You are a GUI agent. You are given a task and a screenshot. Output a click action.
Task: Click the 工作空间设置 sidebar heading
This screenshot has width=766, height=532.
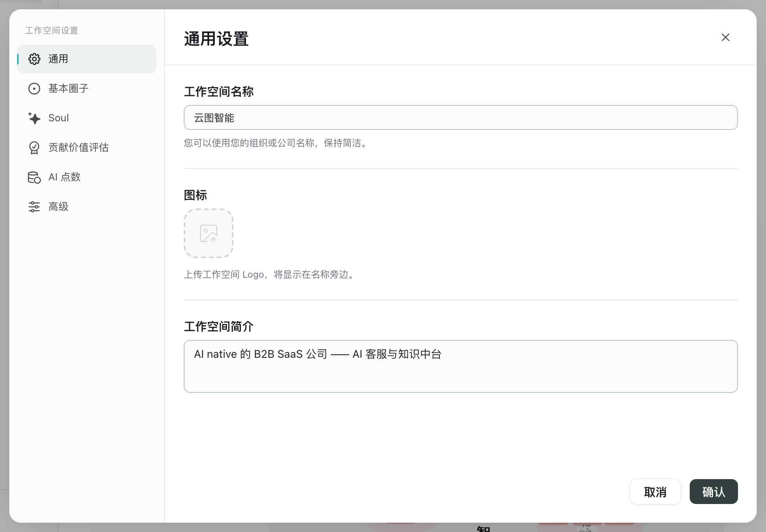(x=52, y=30)
